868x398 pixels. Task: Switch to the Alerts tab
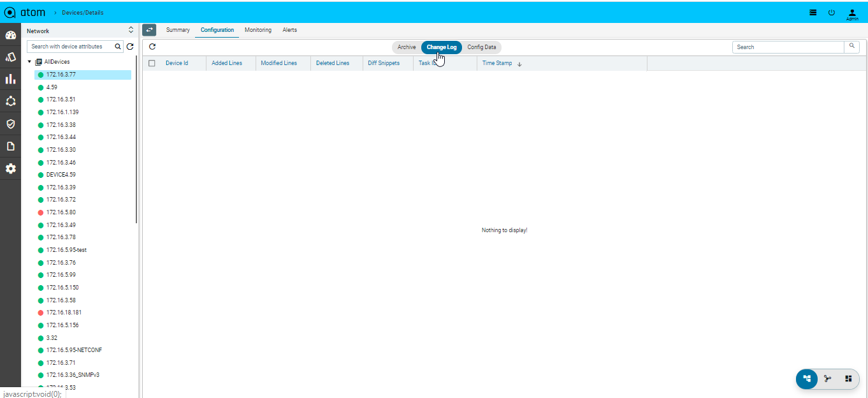[x=290, y=30]
